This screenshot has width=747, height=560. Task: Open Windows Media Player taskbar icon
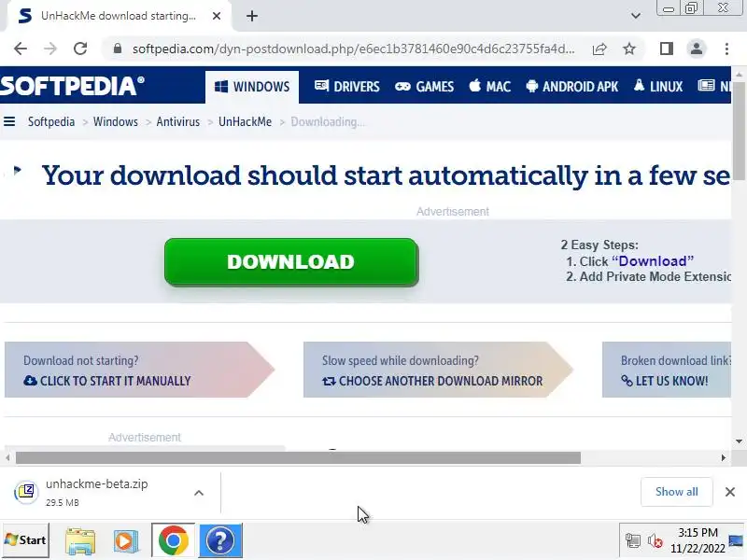[x=126, y=541]
